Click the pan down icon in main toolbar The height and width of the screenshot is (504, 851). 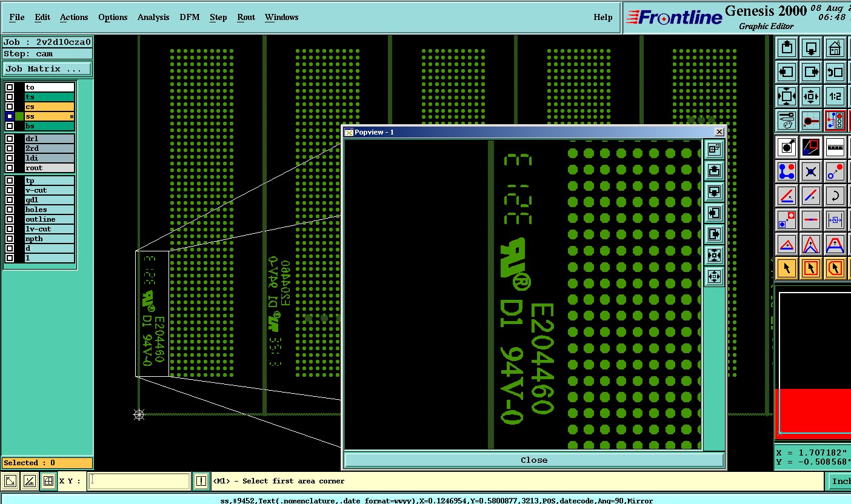click(811, 47)
